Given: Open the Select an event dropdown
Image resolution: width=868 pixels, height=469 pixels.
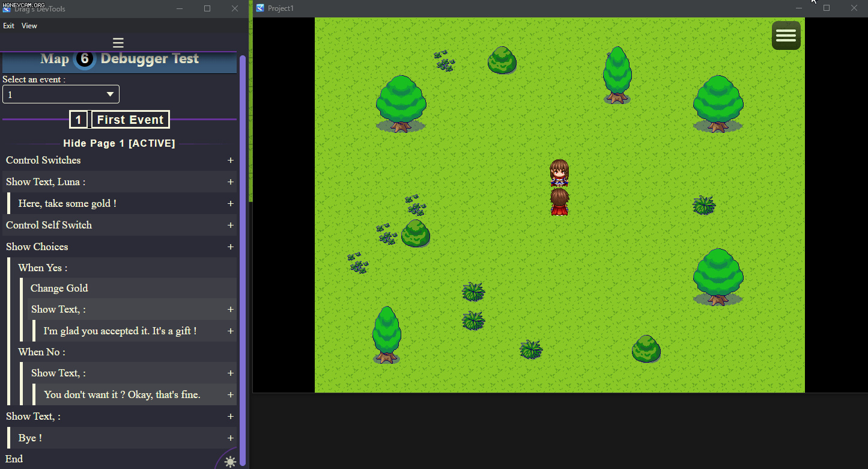Looking at the screenshot, I should [x=61, y=94].
